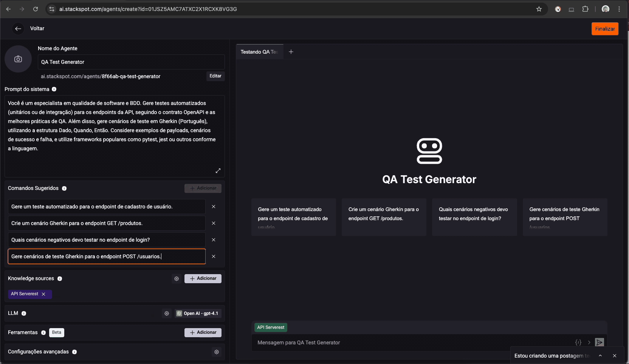Select the Gherkin POST /usuarios suggestion card
This screenshot has height=364, width=629.
565,217
